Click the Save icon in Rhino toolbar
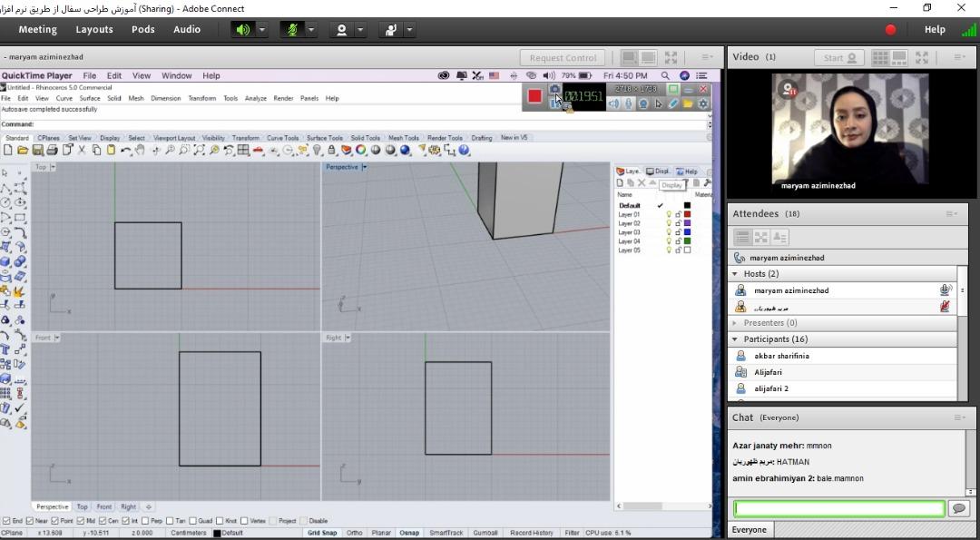Screen dimensions: 980x540 37,151
